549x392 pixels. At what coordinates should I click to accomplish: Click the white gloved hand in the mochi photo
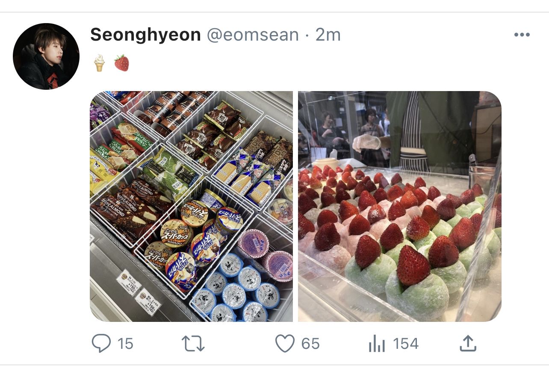pyautogui.click(x=366, y=142)
